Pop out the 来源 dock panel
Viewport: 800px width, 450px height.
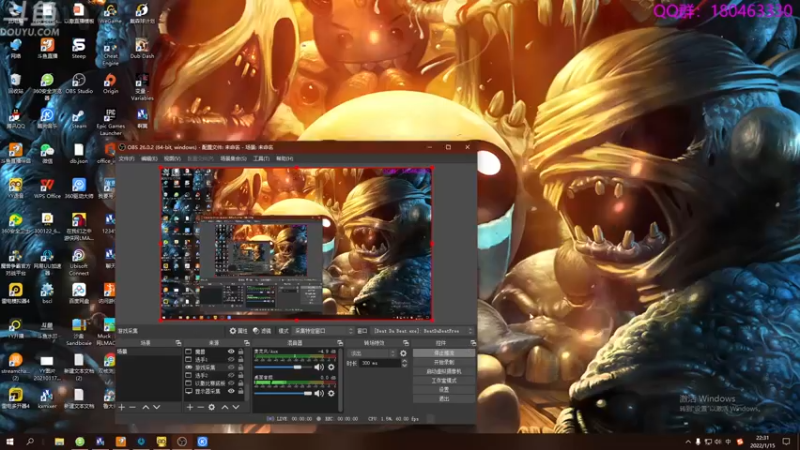[246, 343]
